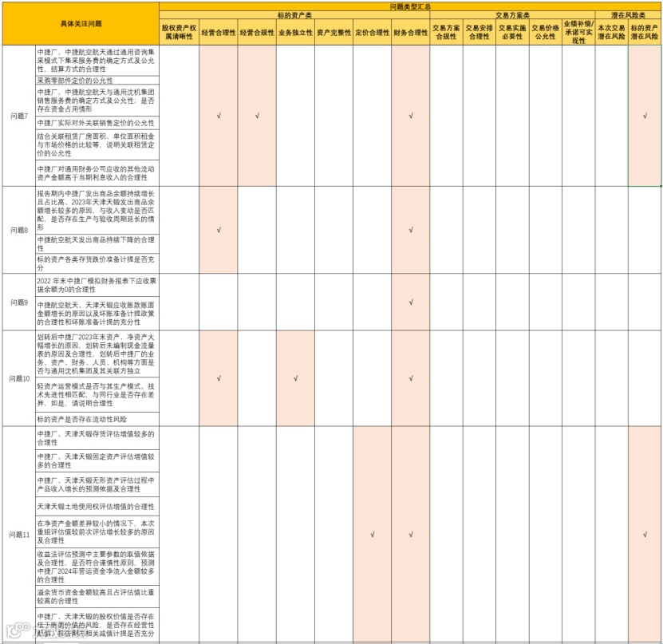The height and width of the screenshot is (644, 663).
Task: Select the cell about 其他流动资产金额高于当期利息收入
Action: point(97,173)
